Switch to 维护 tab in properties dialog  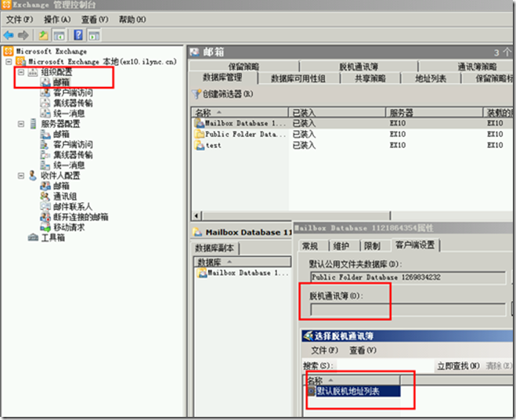(341, 246)
